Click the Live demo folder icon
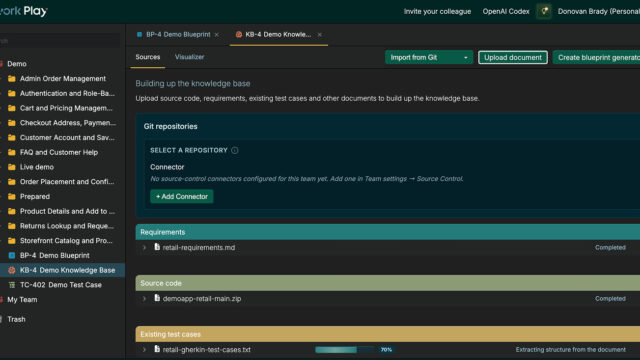The image size is (640, 360). click(x=12, y=167)
